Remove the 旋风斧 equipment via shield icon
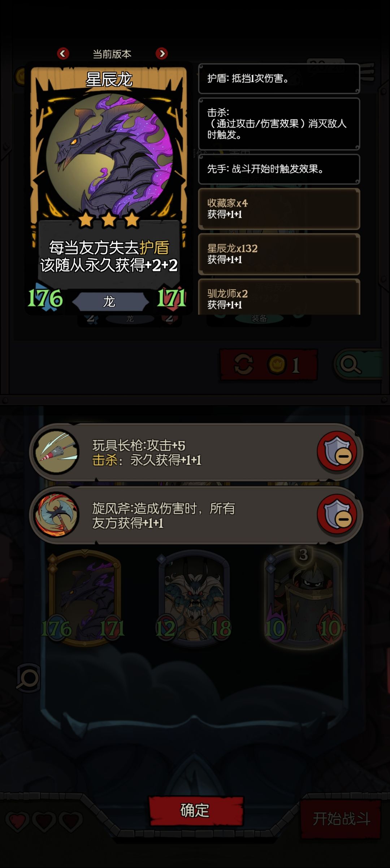 coord(337,514)
